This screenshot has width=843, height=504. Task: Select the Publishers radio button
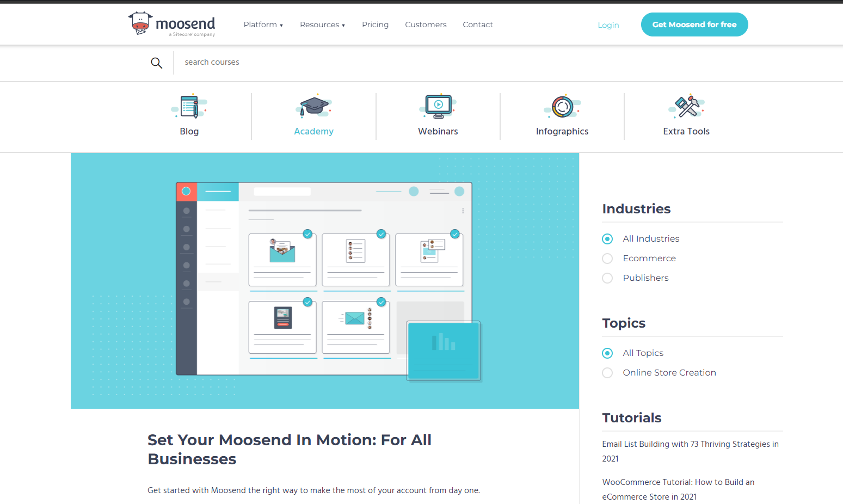[607, 278]
